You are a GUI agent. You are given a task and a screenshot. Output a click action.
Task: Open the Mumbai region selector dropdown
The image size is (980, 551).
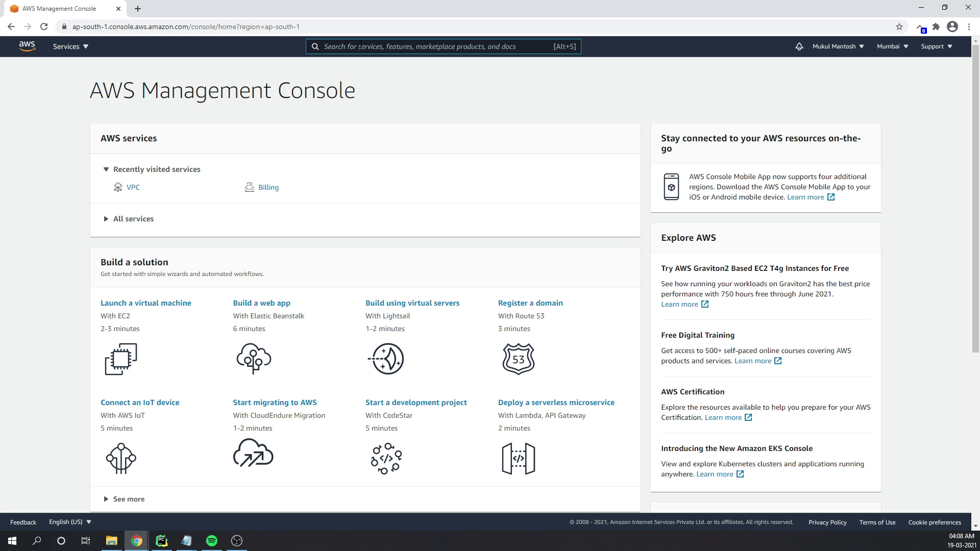tap(893, 46)
